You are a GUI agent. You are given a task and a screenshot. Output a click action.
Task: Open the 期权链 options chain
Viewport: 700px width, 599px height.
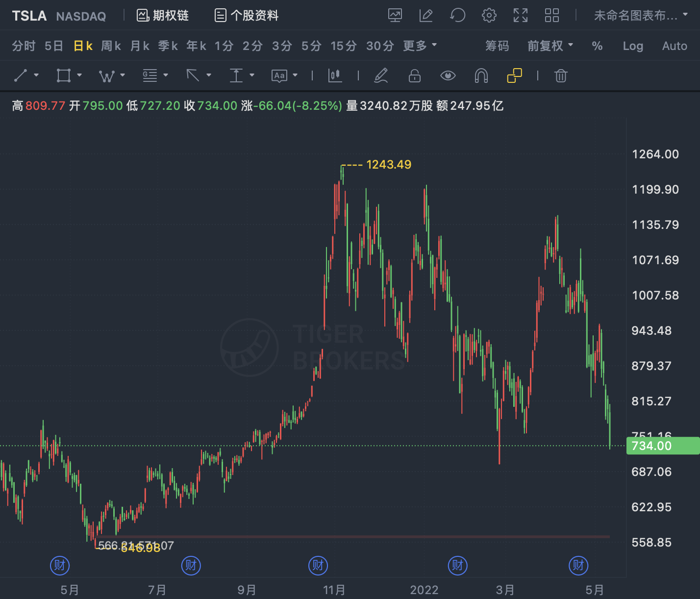(163, 16)
